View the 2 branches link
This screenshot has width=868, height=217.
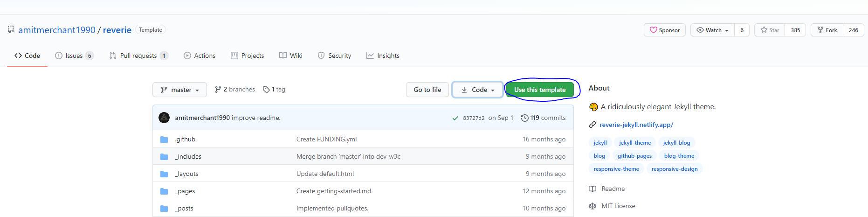tap(235, 89)
